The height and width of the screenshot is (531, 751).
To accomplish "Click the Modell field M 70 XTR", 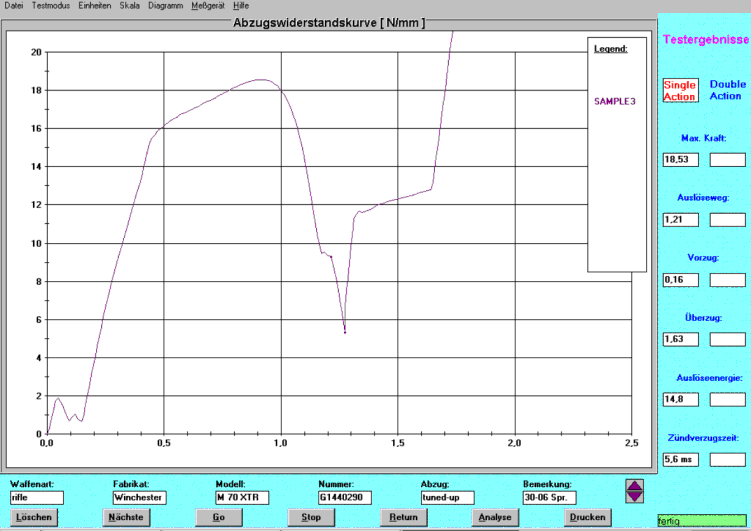I will click(x=242, y=497).
